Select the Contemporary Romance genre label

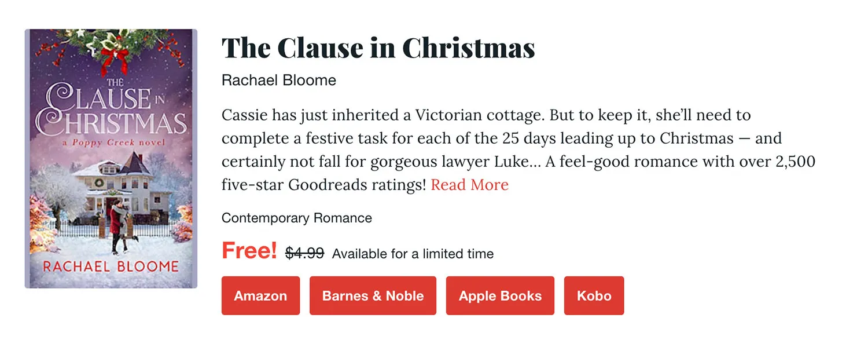296,218
